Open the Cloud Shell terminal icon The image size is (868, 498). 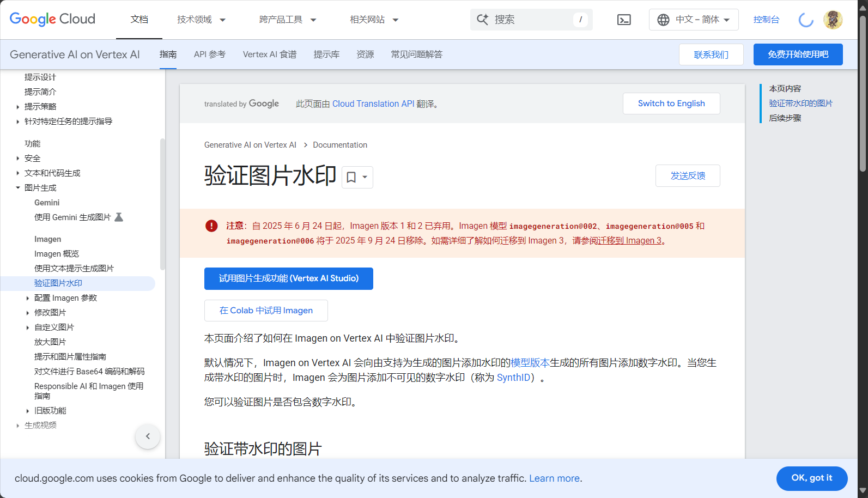tap(624, 20)
